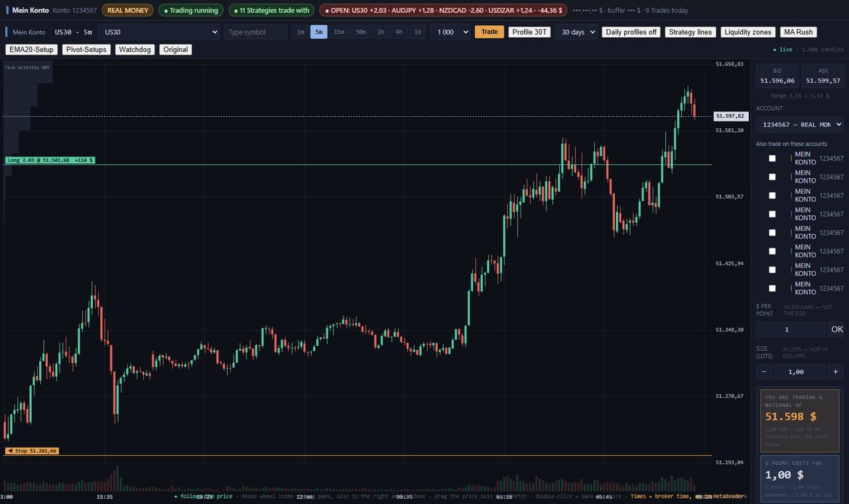Click the live indicator above the chart
The height and width of the screenshot is (504, 849).
coord(783,50)
